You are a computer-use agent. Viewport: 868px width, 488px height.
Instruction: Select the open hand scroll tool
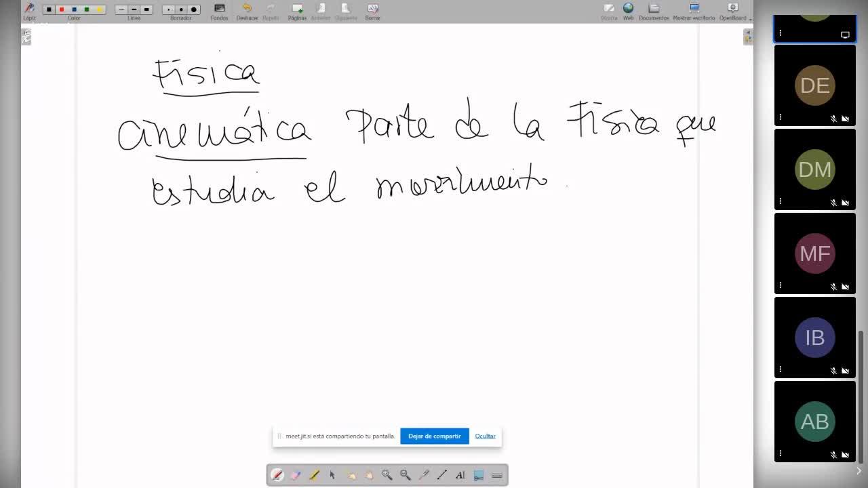(369, 475)
